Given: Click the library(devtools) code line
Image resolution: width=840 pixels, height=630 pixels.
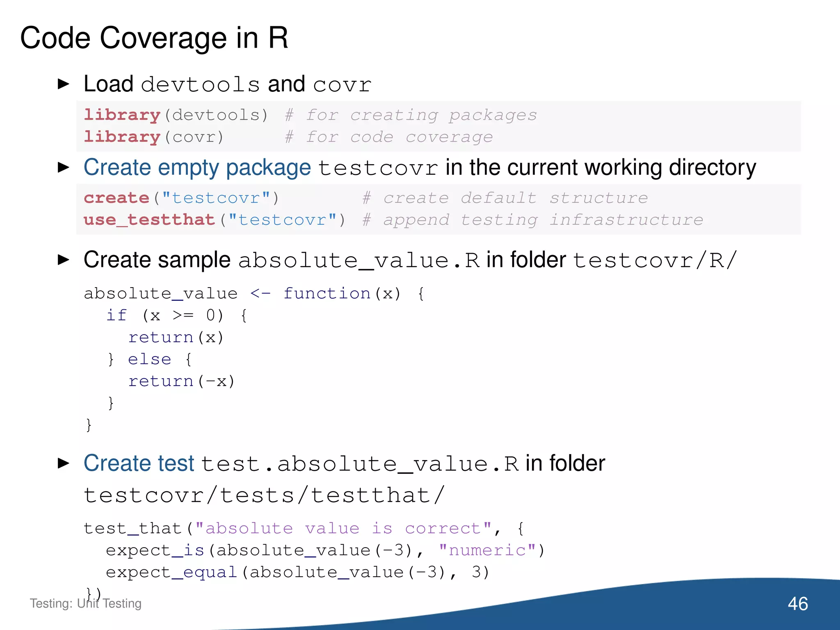Looking at the screenshot, I should coord(176,115).
